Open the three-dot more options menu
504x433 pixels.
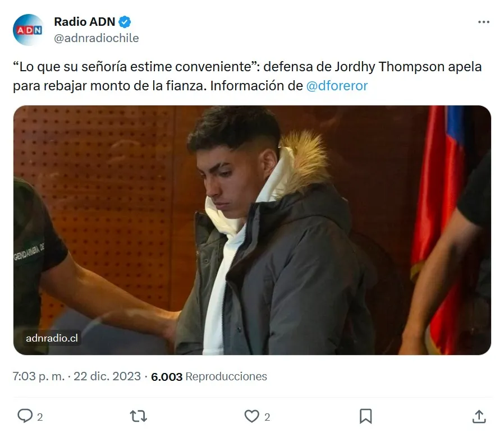coord(483,22)
